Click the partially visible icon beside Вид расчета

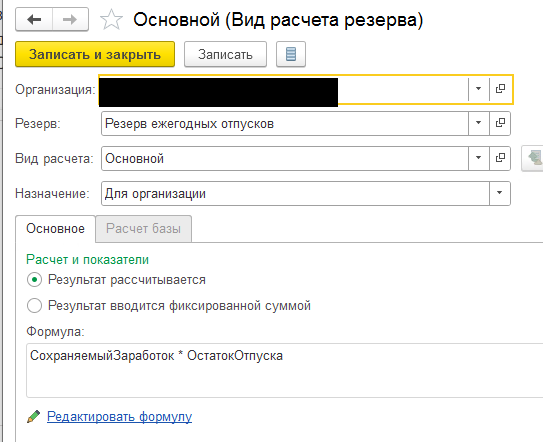[x=533, y=158]
